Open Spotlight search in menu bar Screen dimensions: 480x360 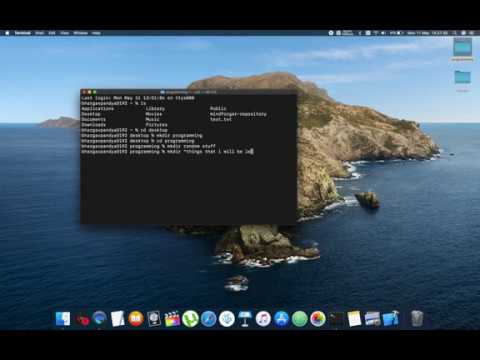click(x=454, y=33)
